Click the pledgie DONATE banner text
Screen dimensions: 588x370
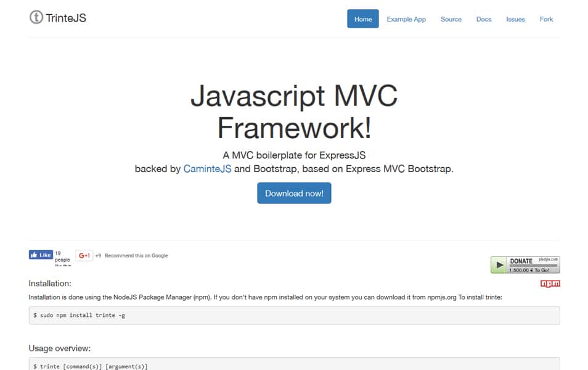tap(521, 261)
